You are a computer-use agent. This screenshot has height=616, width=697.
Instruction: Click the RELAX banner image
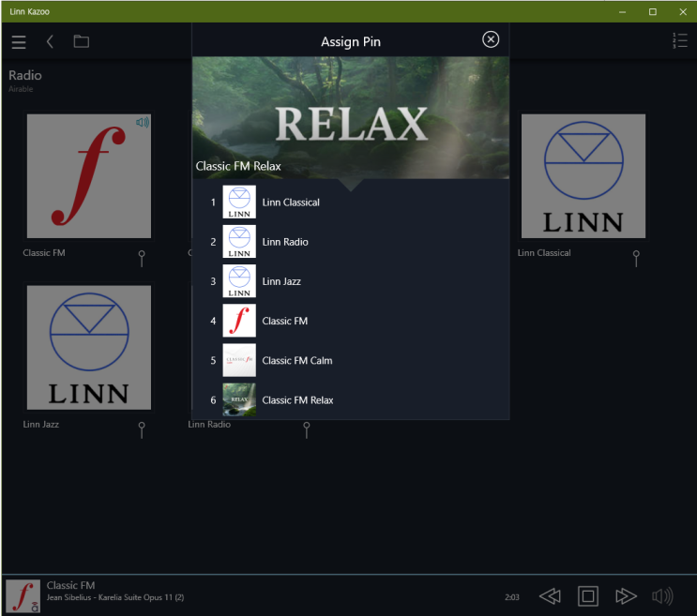[351, 118]
